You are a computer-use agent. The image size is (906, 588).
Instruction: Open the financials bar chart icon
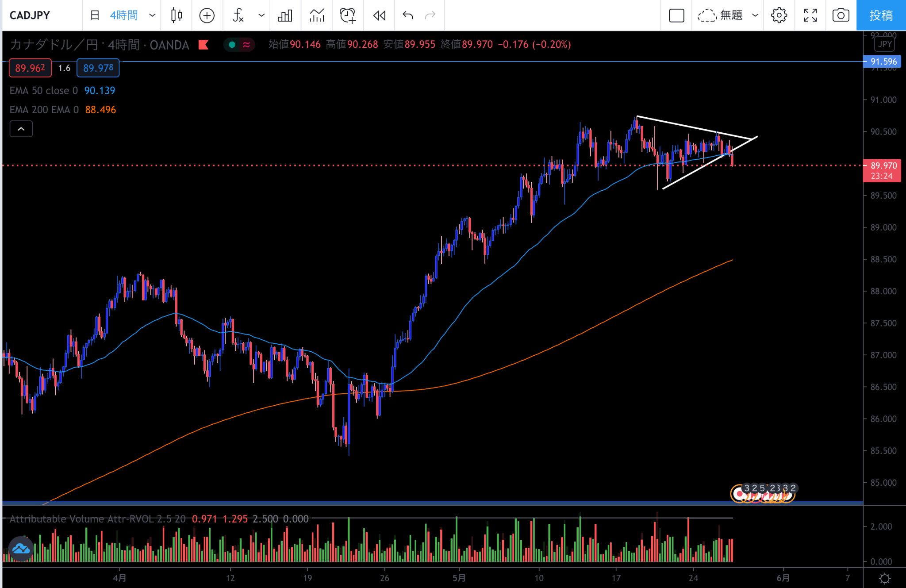[285, 15]
